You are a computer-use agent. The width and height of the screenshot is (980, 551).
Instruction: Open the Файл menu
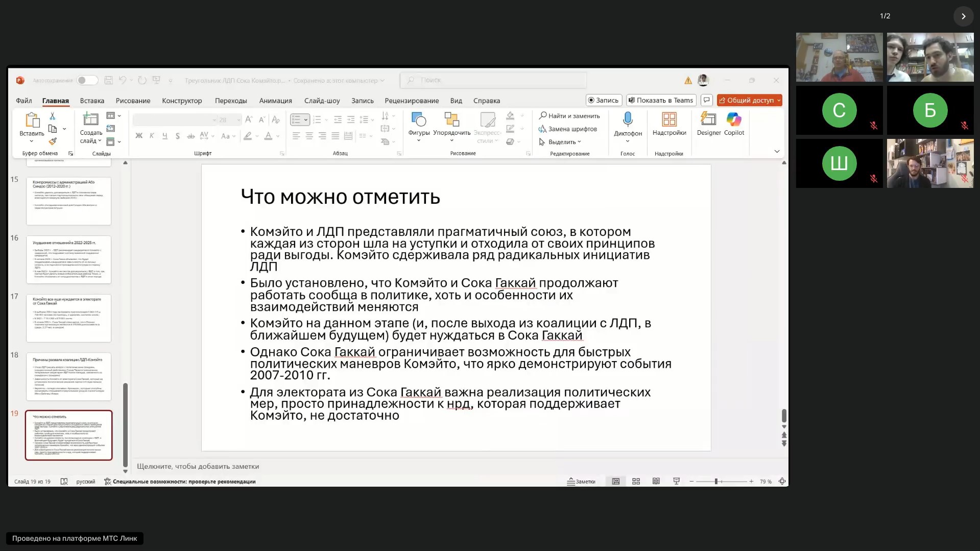24,101
